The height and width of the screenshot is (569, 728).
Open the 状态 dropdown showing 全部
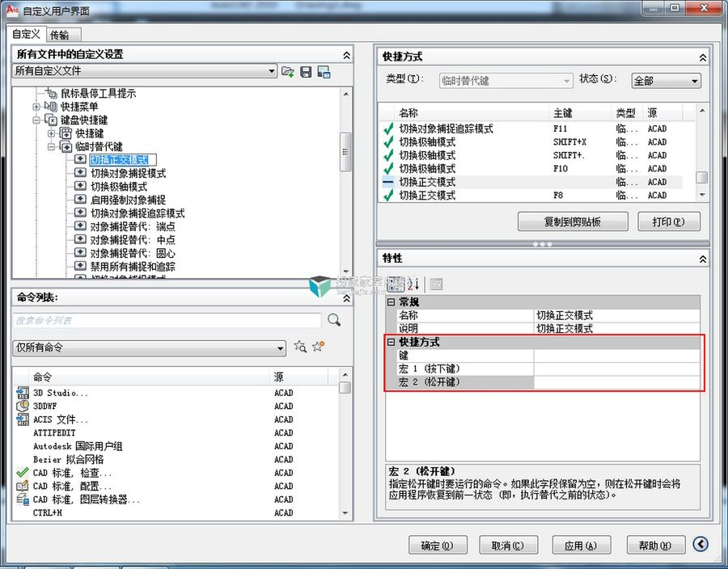(696, 81)
